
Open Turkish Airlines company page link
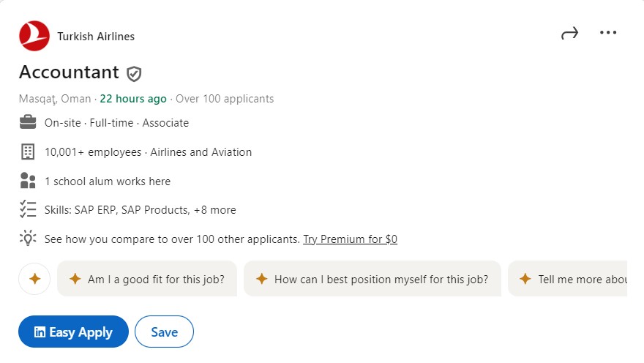96,37
